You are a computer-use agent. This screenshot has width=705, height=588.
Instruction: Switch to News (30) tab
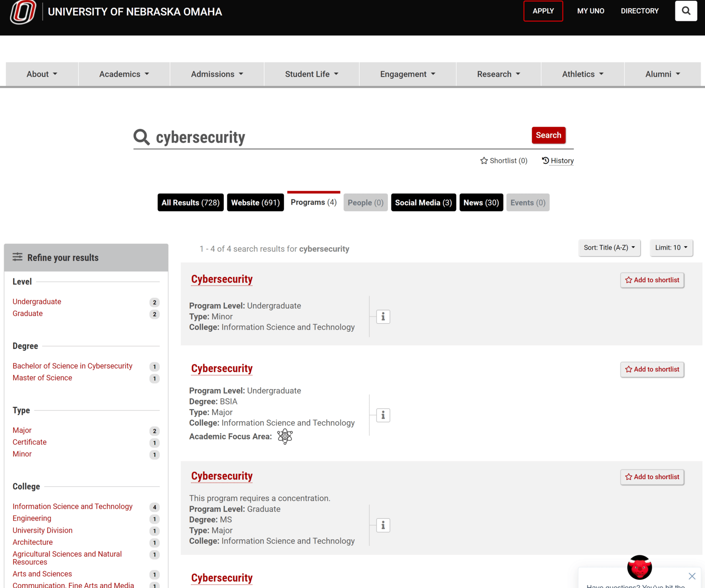tap(481, 203)
